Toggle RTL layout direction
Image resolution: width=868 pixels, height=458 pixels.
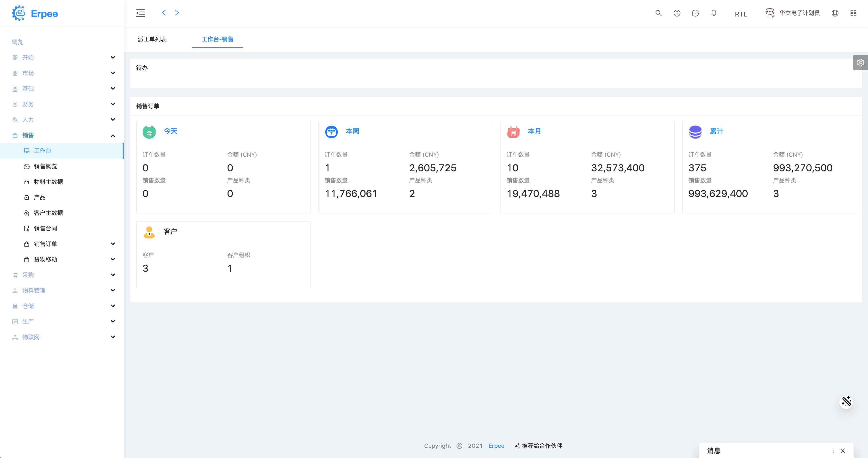click(x=741, y=14)
